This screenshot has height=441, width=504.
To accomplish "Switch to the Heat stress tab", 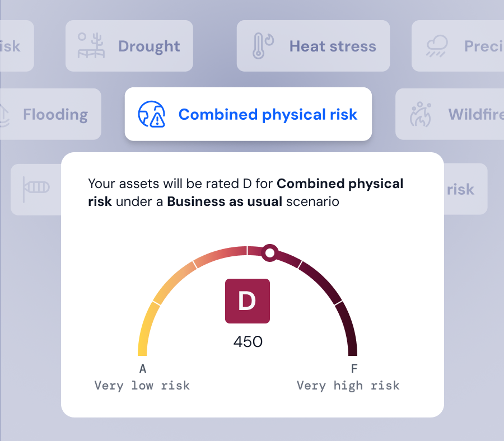I will [313, 45].
